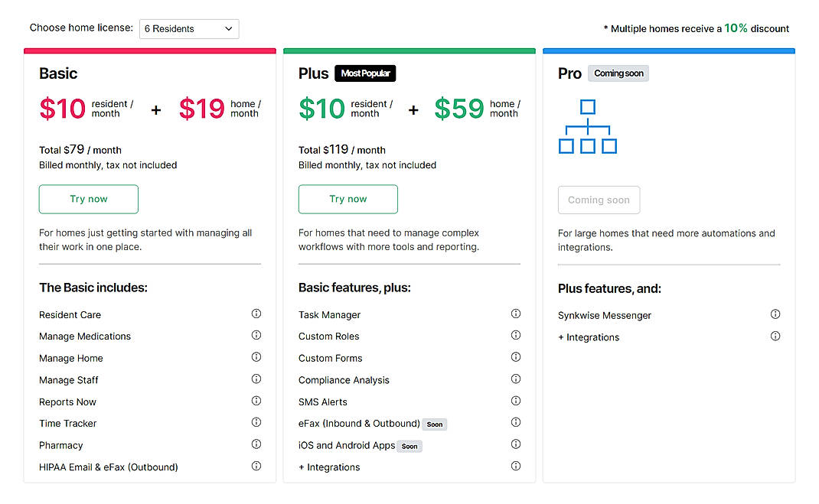
Task: Open the info tooltip for Resident Care
Action: (x=256, y=314)
